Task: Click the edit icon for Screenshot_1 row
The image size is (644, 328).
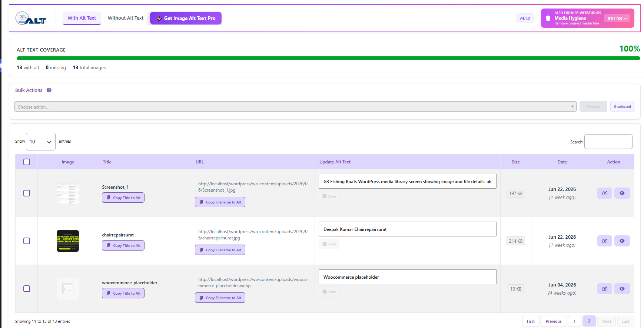Action: [604, 193]
